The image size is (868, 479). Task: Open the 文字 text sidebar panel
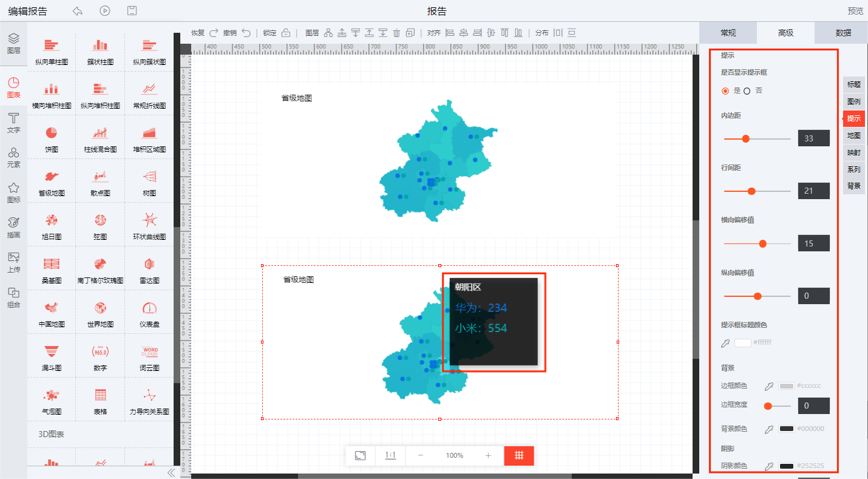tap(13, 123)
